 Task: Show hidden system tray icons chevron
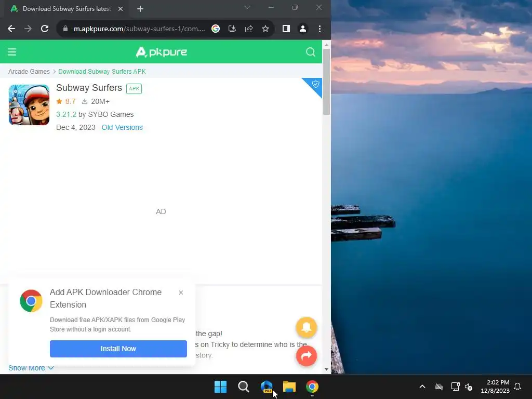422,387
